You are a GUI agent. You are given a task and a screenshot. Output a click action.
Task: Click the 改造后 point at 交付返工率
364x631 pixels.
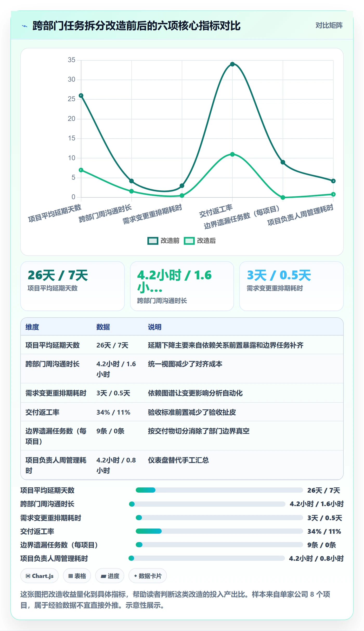click(232, 154)
